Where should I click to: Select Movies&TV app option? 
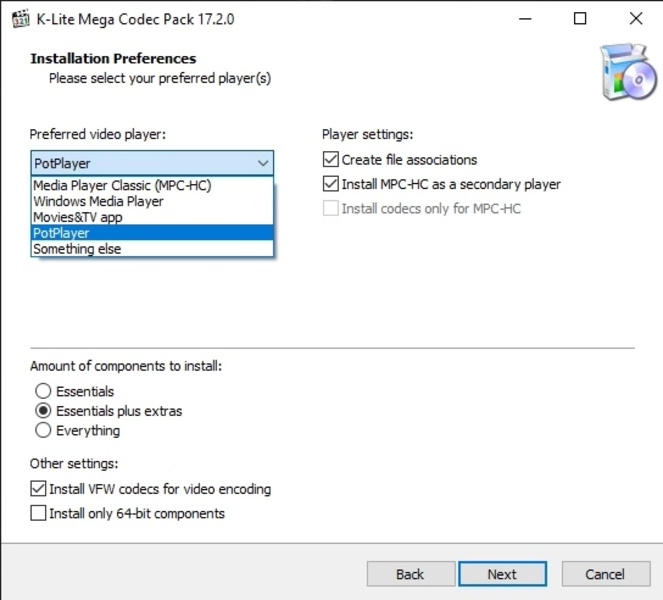point(152,217)
